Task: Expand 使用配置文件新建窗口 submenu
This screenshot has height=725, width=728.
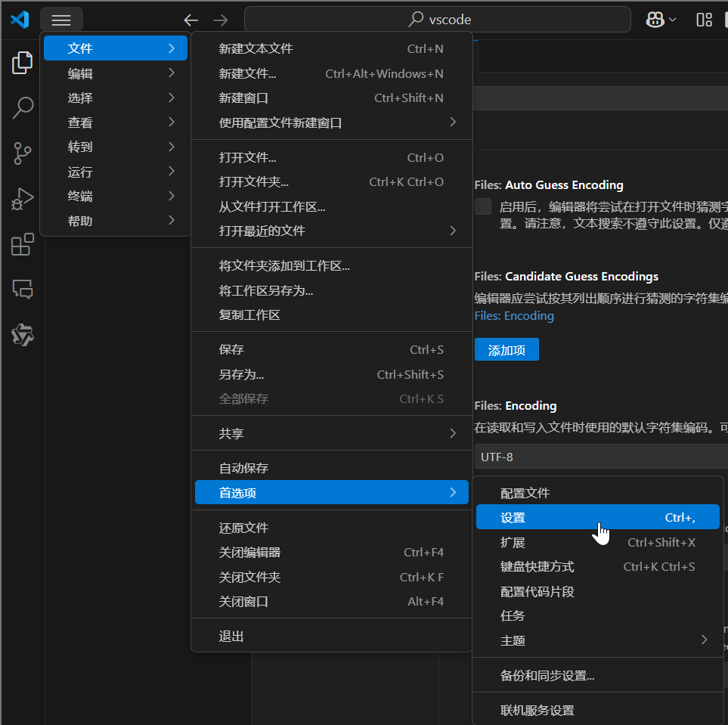Action: coord(332,122)
